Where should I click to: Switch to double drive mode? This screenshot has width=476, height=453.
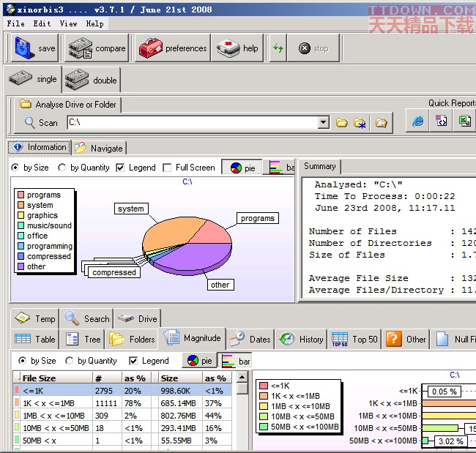click(91, 80)
